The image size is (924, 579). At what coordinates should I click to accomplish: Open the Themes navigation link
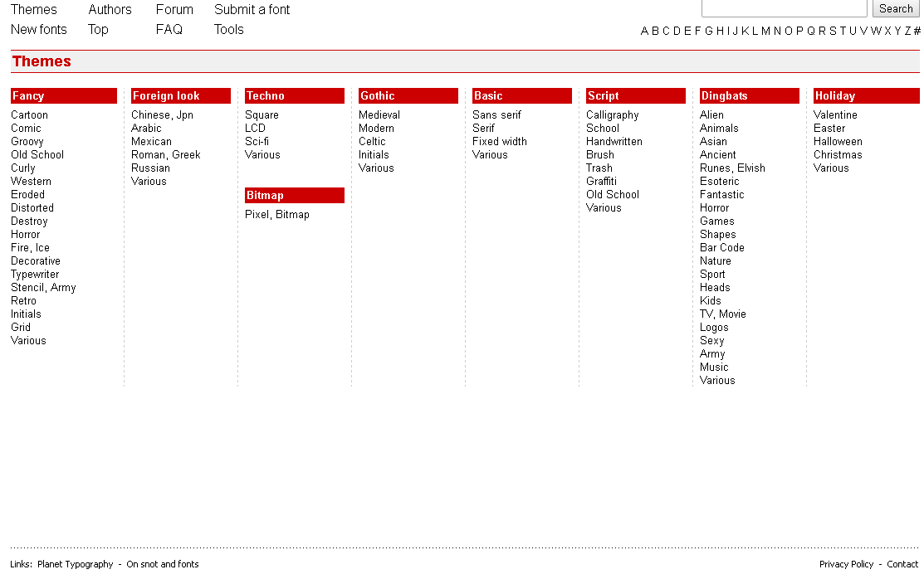coord(33,9)
